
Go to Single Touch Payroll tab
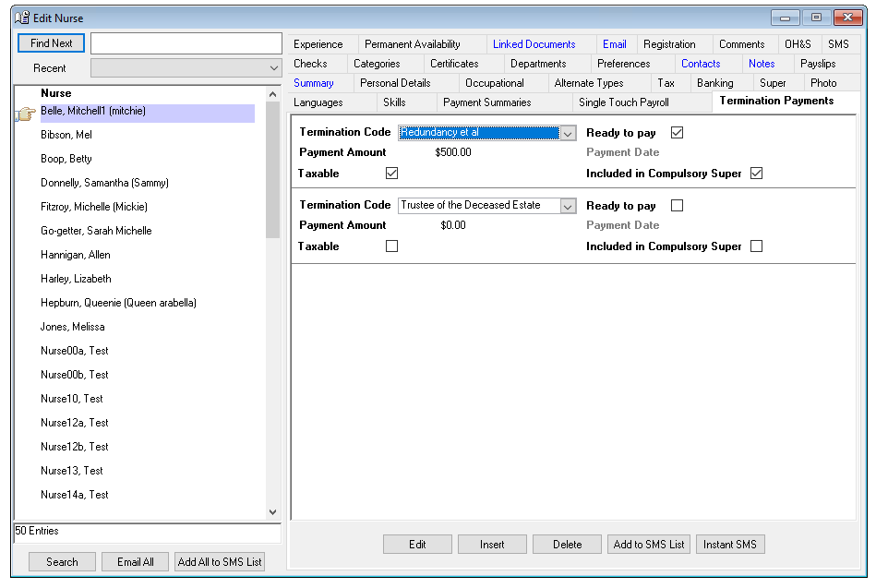pyautogui.click(x=623, y=102)
